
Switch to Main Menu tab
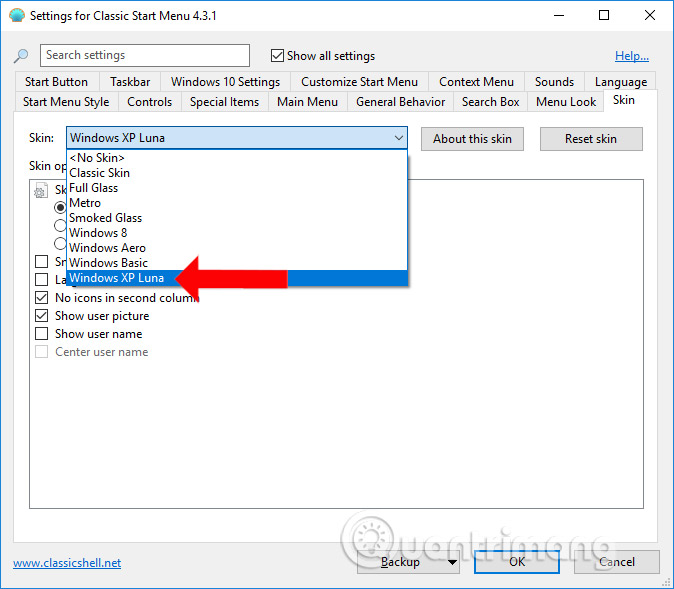307,102
